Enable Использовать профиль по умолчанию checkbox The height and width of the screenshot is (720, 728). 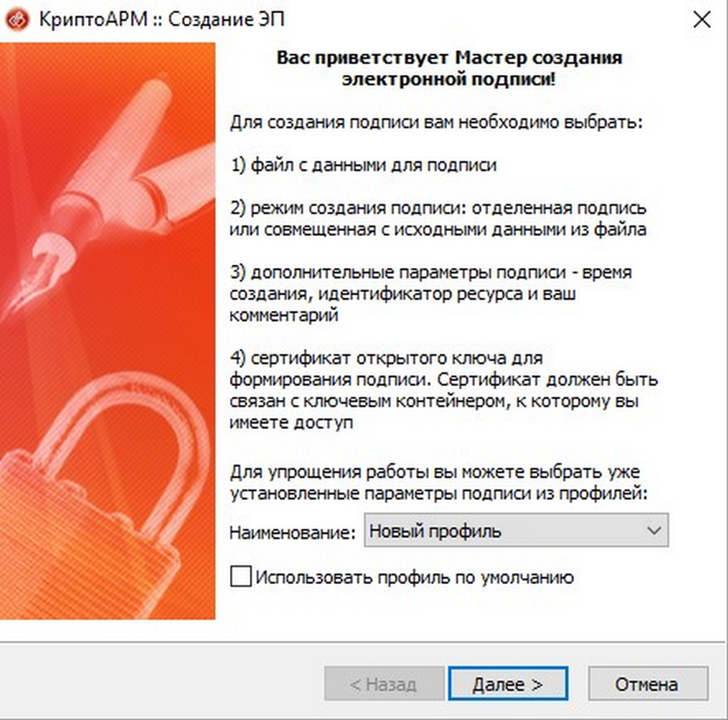point(241,576)
